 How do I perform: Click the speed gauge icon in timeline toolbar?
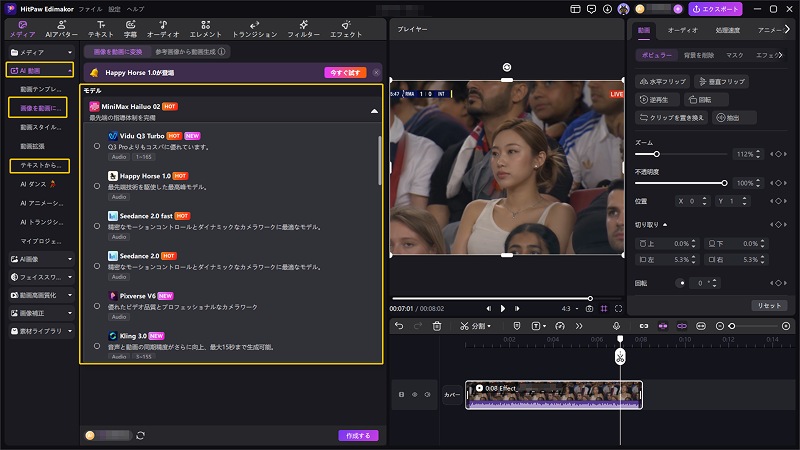(560, 326)
